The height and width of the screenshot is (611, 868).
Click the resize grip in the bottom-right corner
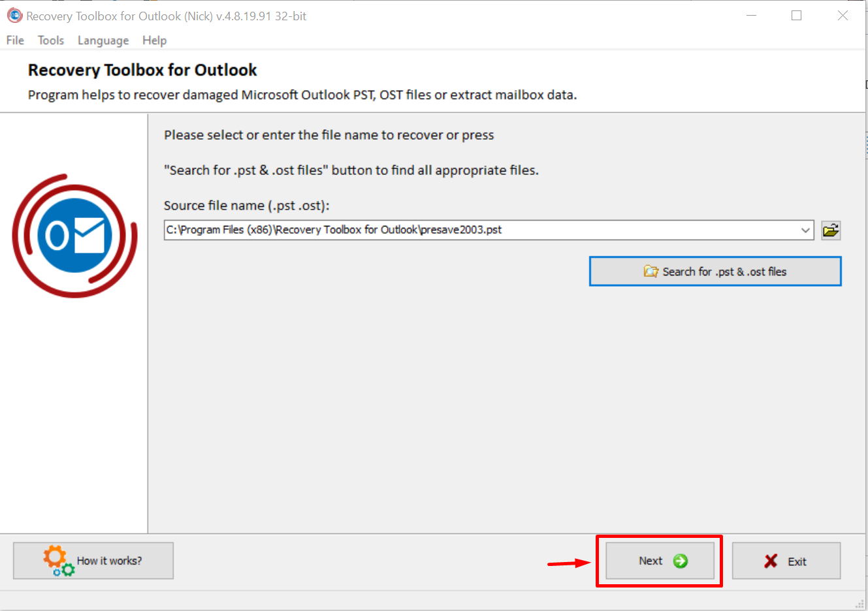[x=860, y=603]
